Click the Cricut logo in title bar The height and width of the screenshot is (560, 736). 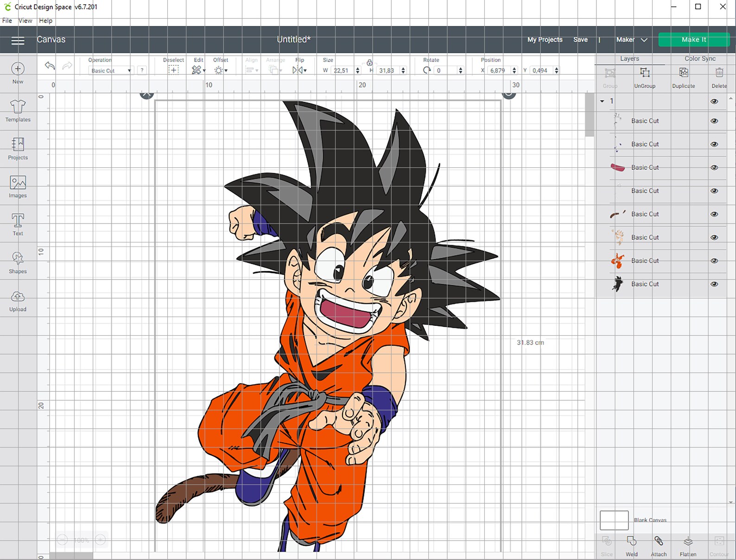click(x=8, y=7)
